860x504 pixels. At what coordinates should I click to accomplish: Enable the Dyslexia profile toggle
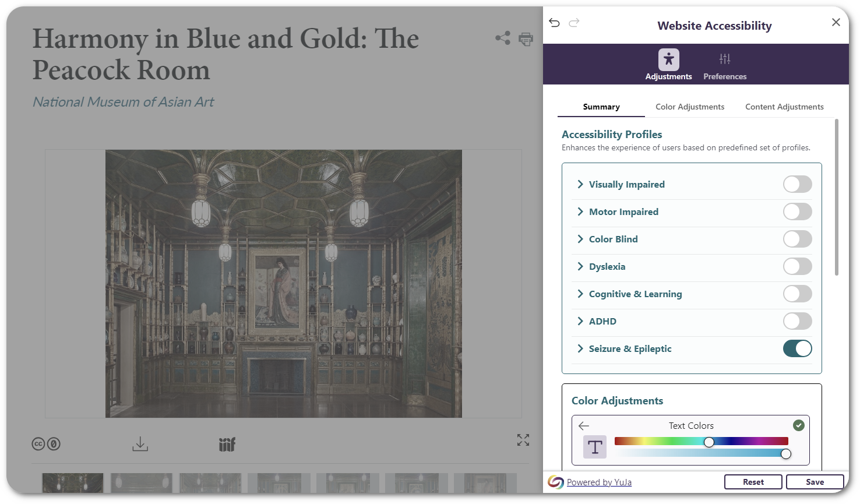(796, 267)
